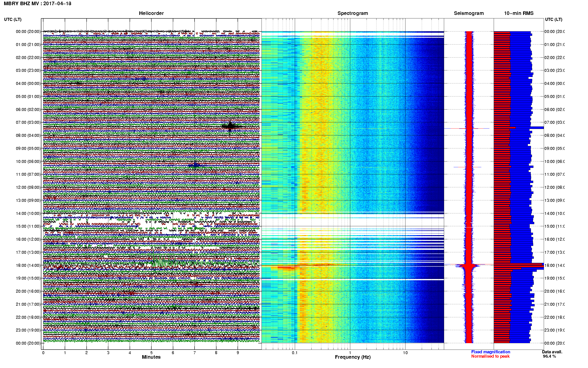588x368 pixels.
Task: Click the left 19:00 (15:00) time label
Action: pyautogui.click(x=28, y=278)
